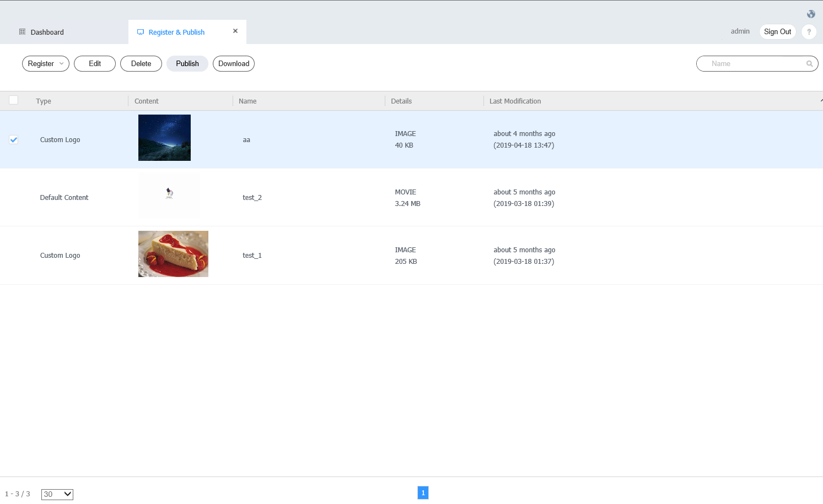Click into the Name search field
Screen dimensions: 823x504
(x=752, y=64)
